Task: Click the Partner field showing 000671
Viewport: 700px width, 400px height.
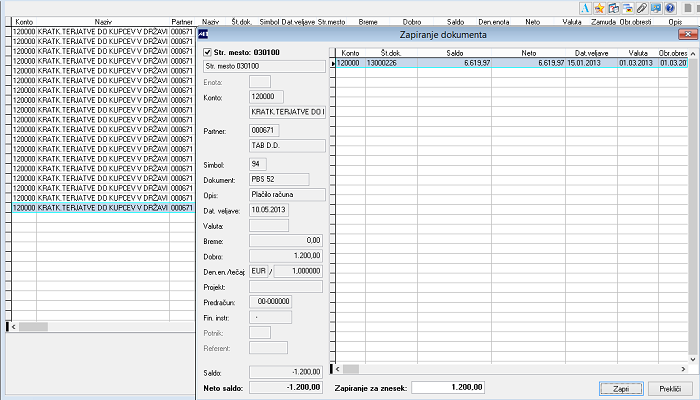Action: [x=264, y=130]
